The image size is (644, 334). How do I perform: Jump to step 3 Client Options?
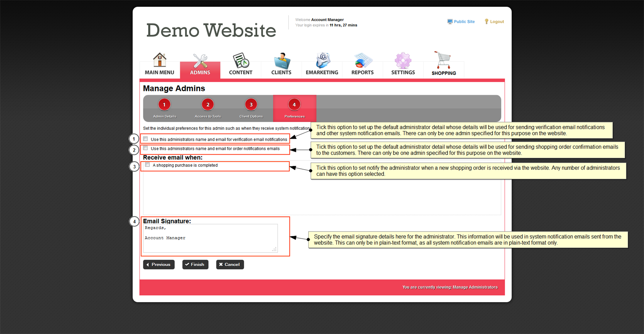(251, 104)
